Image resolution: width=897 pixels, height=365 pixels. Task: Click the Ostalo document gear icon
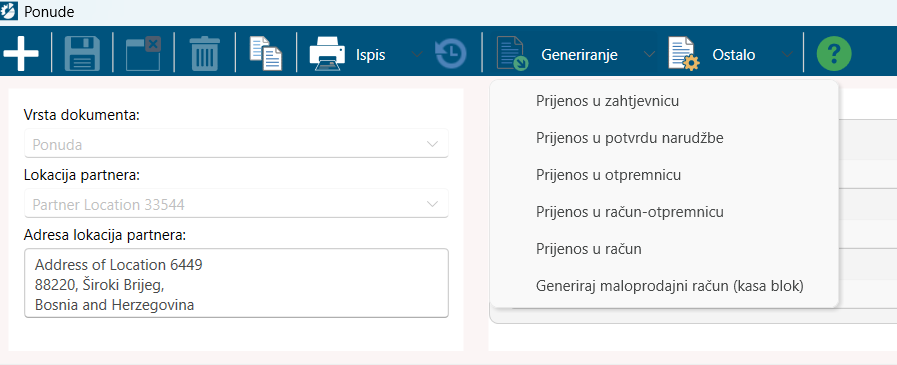click(684, 54)
